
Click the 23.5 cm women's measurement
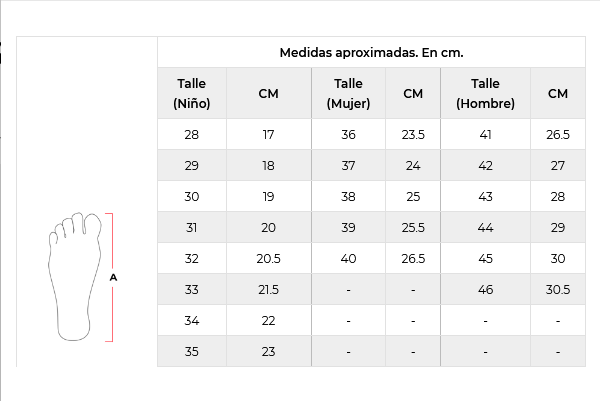click(413, 134)
